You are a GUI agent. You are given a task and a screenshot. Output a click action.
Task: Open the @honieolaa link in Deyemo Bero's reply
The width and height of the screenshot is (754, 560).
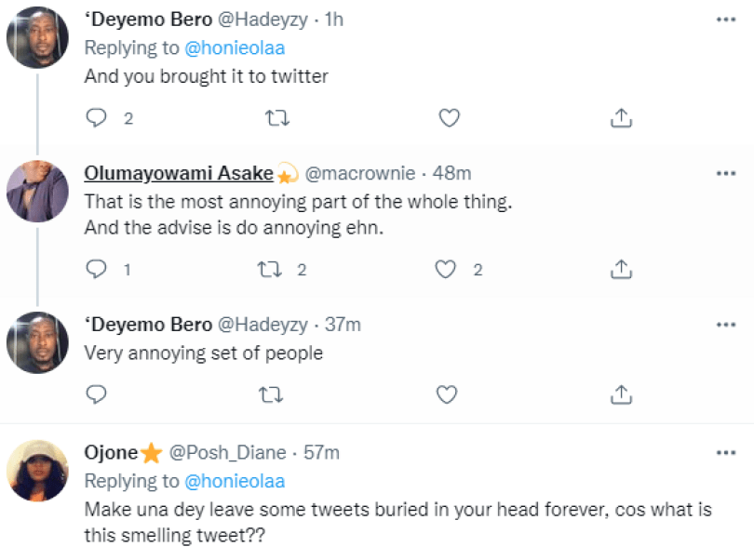(x=235, y=48)
